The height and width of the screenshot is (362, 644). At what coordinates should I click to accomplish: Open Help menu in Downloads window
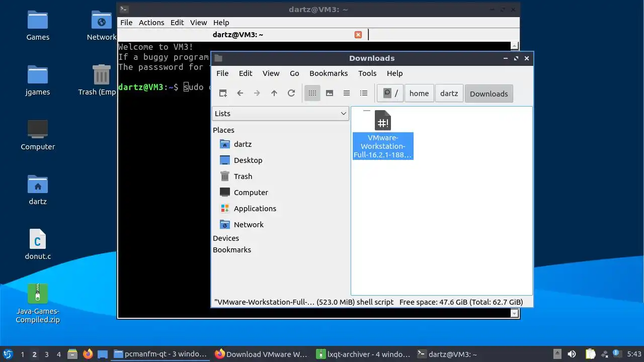(x=394, y=73)
